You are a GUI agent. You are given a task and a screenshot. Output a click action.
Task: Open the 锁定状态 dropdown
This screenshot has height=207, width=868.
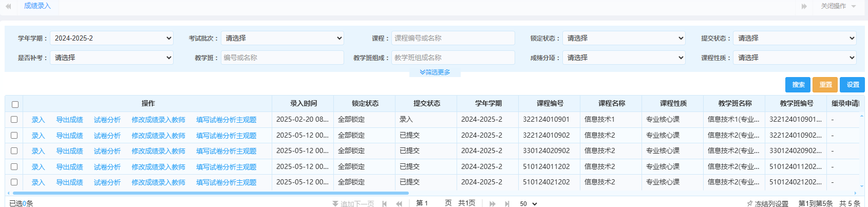tap(624, 38)
